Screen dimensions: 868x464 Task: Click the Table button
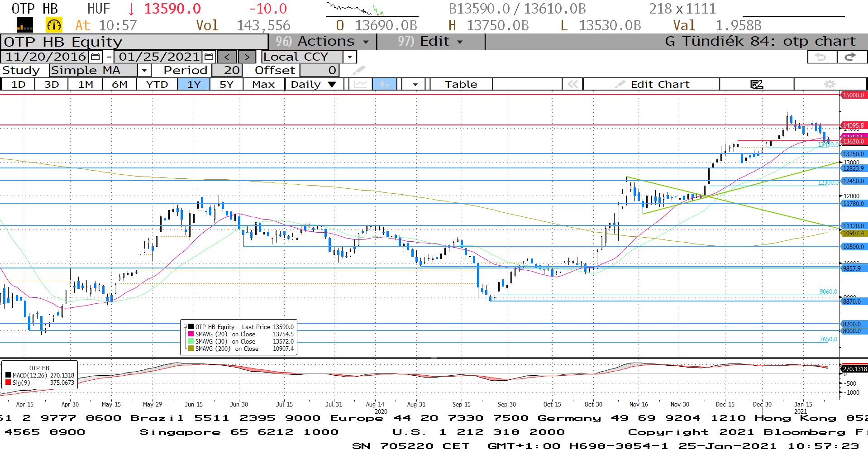[x=461, y=84]
